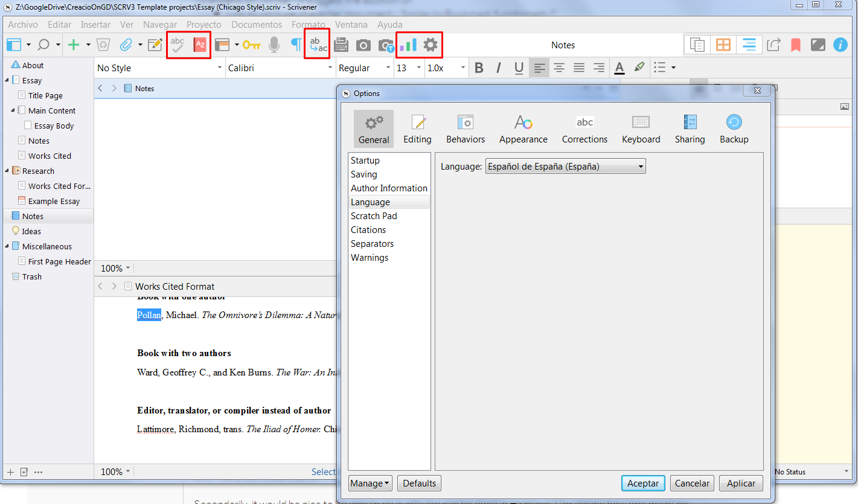Switch to the Appearance options tab

(x=523, y=129)
